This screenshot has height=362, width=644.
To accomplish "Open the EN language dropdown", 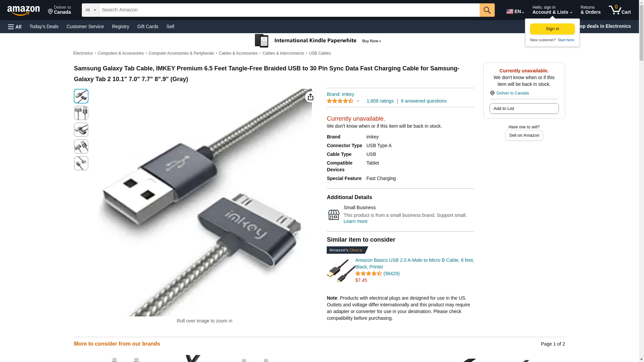I will tap(515, 11).
